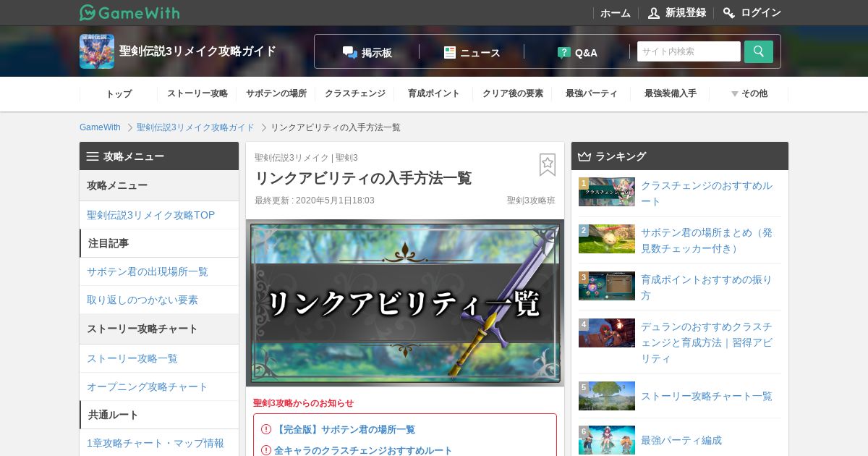Click the rank 2 サボテン君 thumbnail
This screenshot has height=456, width=868.
607,239
